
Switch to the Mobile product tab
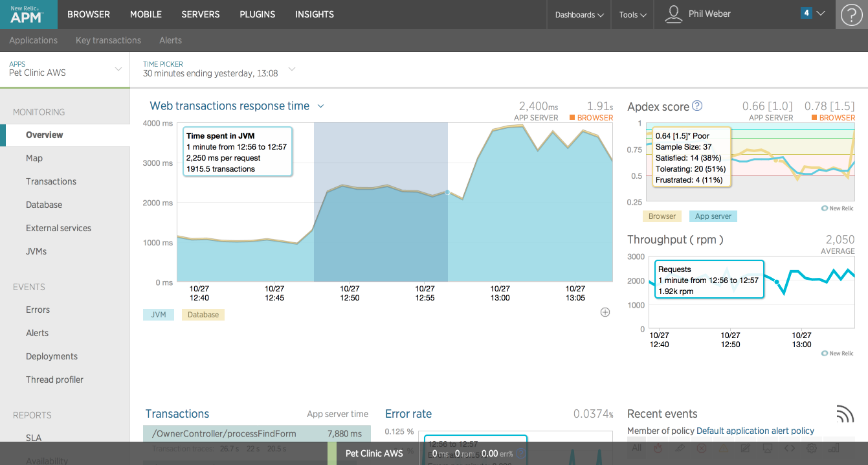tap(146, 14)
